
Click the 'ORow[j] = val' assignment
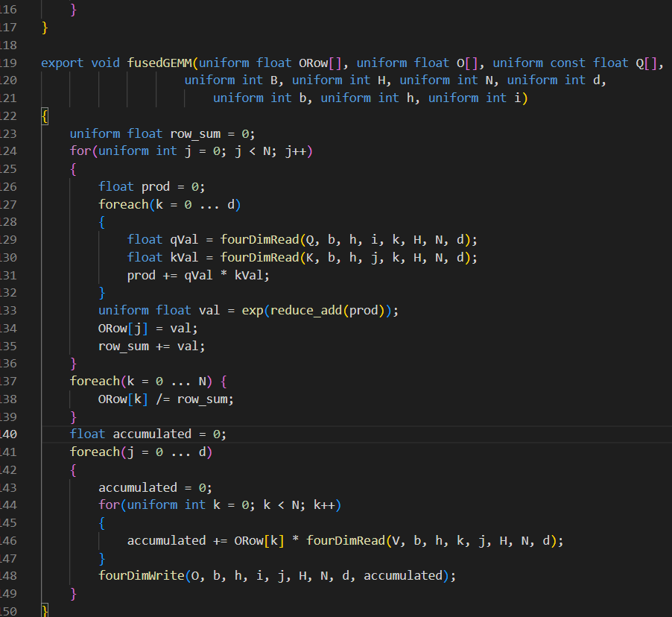point(148,329)
